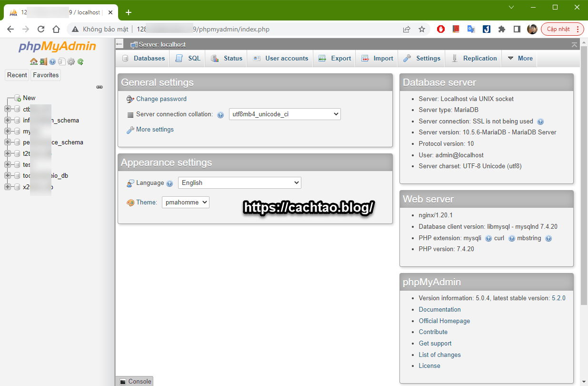Image resolution: width=588 pixels, height=386 pixels.
Task: Reload navigation panel with green refresh icon
Action: [80, 61]
